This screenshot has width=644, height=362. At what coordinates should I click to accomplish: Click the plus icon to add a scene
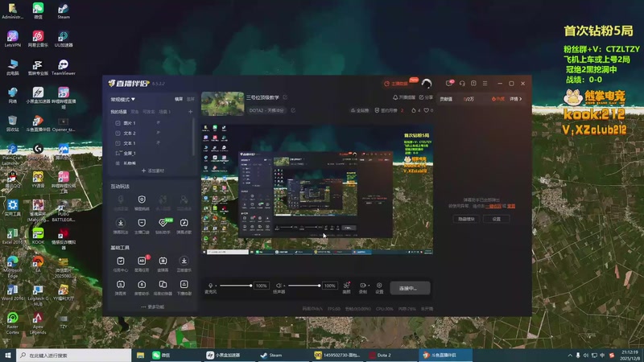tap(190, 112)
